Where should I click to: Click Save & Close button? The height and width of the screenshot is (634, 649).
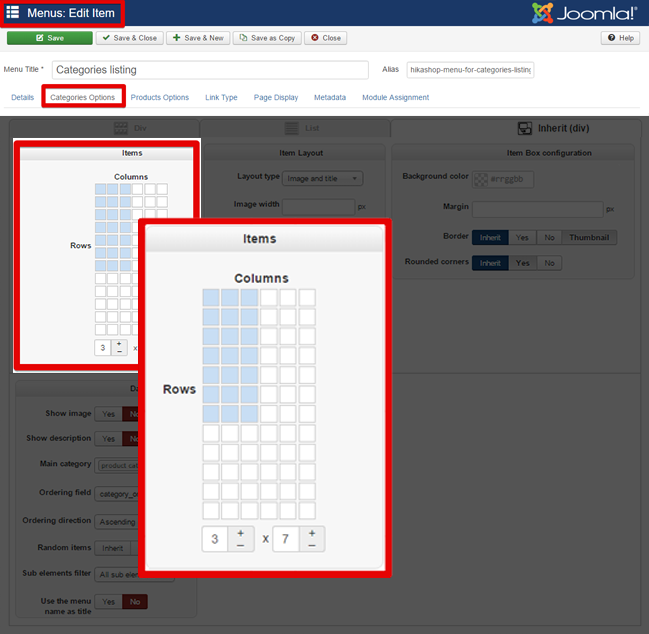130,38
